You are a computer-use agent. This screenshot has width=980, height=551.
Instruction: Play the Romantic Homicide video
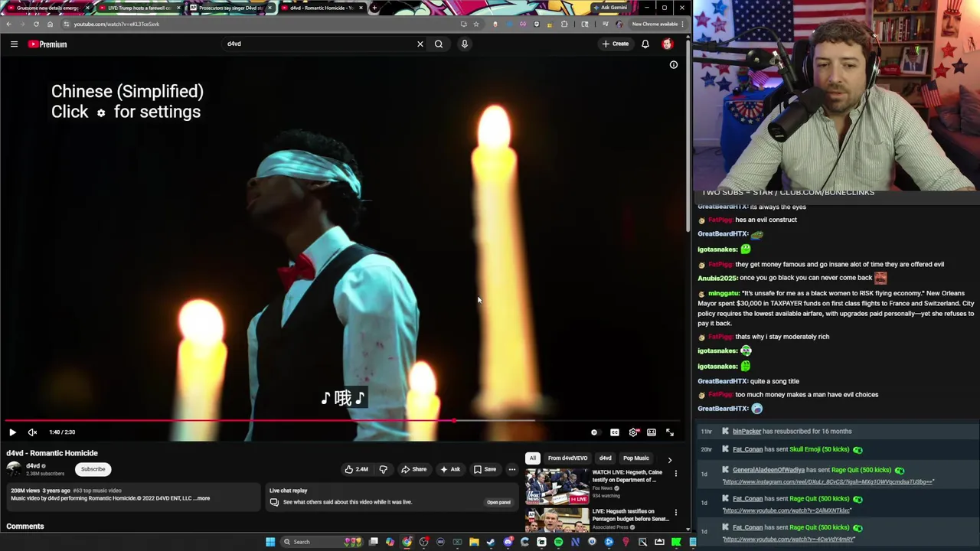click(12, 432)
